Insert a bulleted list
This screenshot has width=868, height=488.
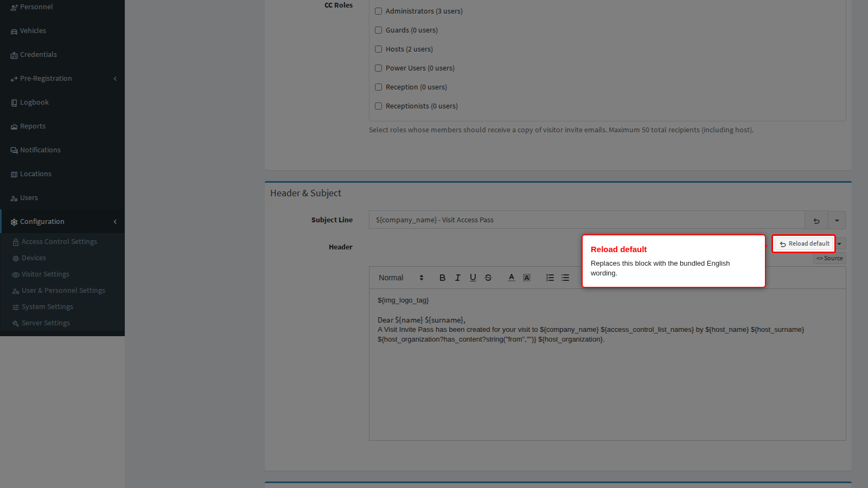point(565,278)
